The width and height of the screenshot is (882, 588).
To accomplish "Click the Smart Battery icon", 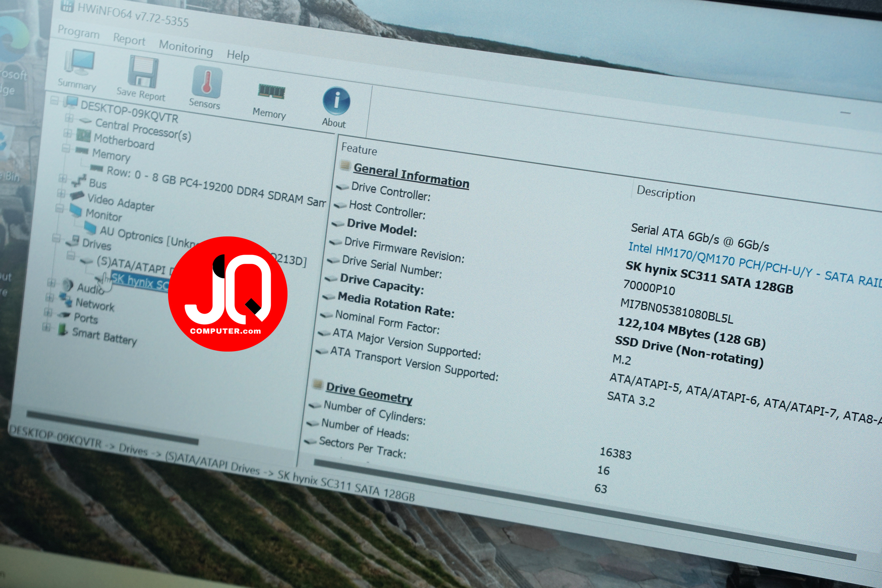I will click(x=62, y=330).
